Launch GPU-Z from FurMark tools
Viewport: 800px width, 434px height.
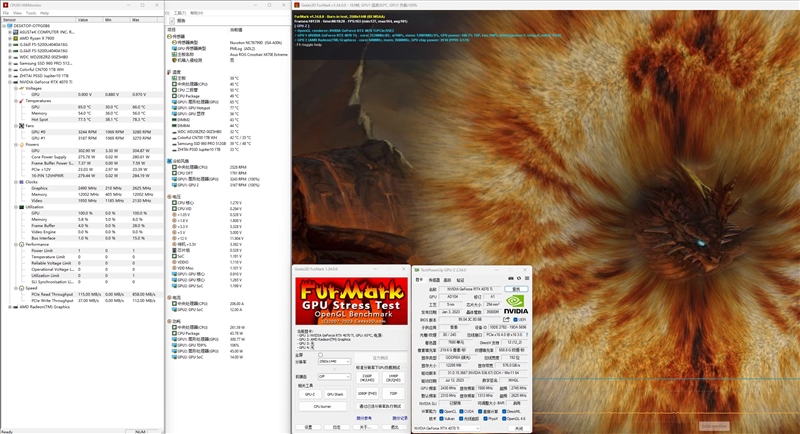(x=310, y=394)
